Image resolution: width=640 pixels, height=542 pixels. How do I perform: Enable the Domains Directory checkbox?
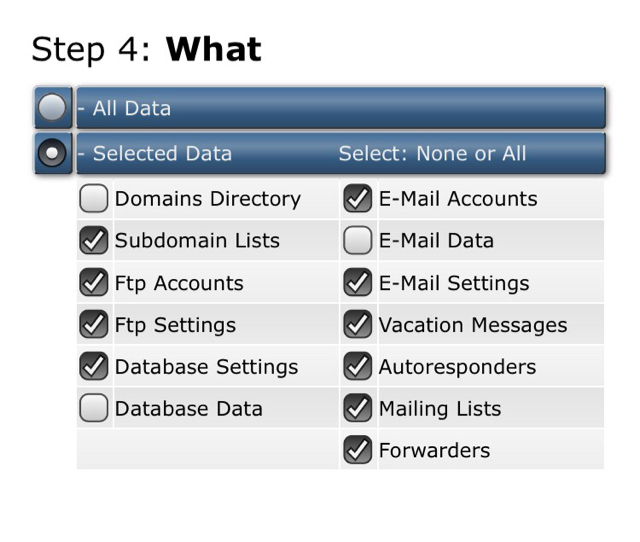(x=94, y=198)
